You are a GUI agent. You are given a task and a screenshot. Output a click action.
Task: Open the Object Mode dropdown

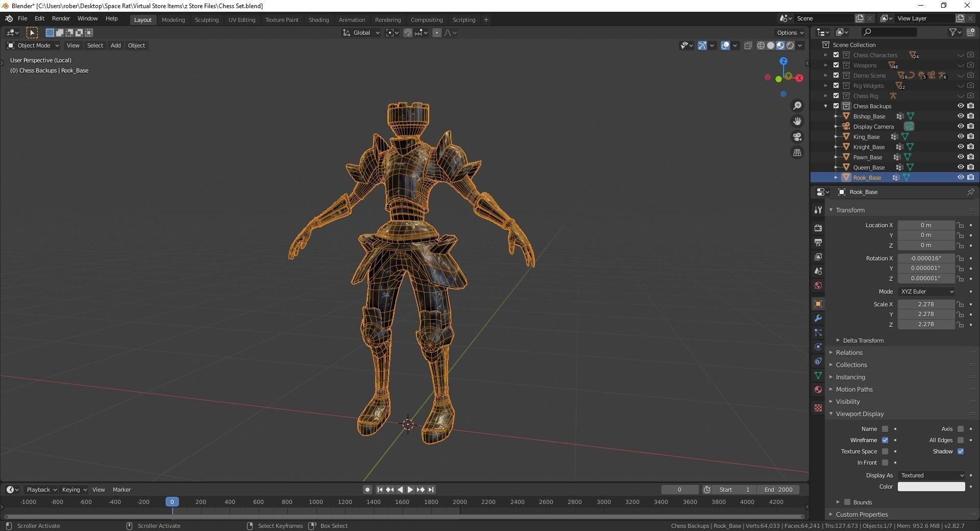tap(34, 45)
